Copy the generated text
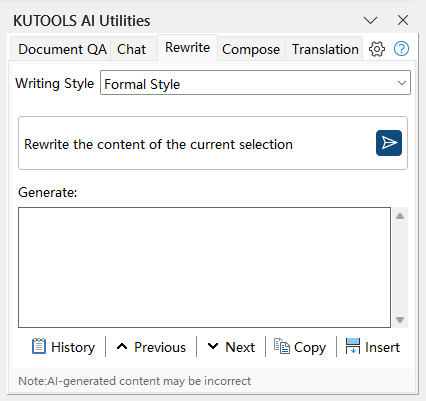 300,347
